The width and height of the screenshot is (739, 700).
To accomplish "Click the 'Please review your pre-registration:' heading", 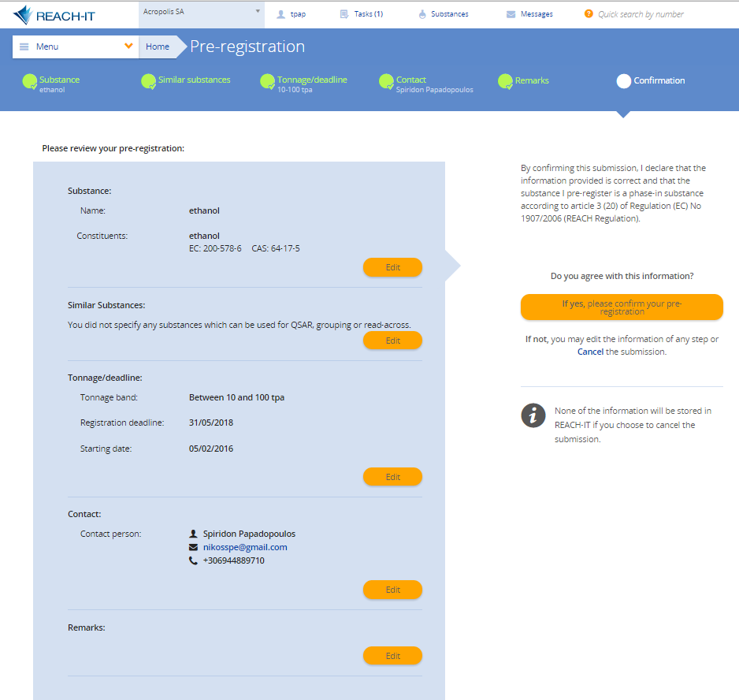I will click(113, 148).
